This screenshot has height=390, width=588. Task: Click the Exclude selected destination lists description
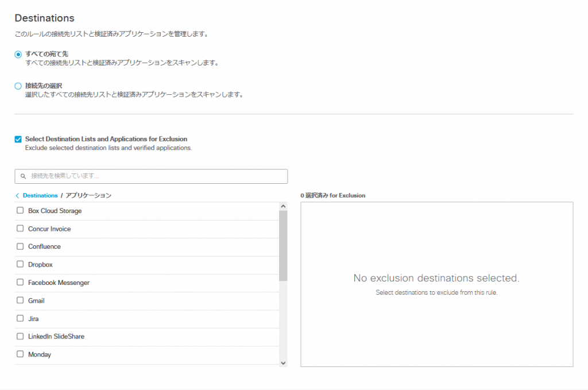click(x=109, y=148)
